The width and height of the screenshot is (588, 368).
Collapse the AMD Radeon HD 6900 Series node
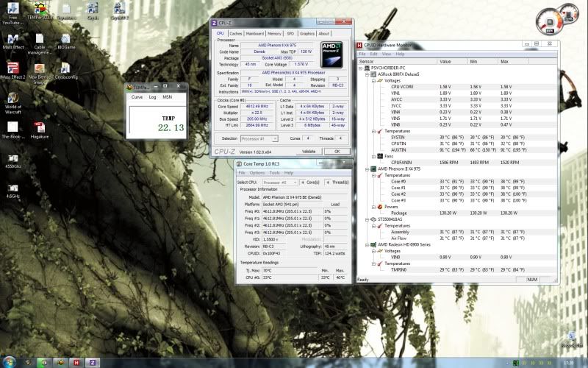click(x=367, y=244)
